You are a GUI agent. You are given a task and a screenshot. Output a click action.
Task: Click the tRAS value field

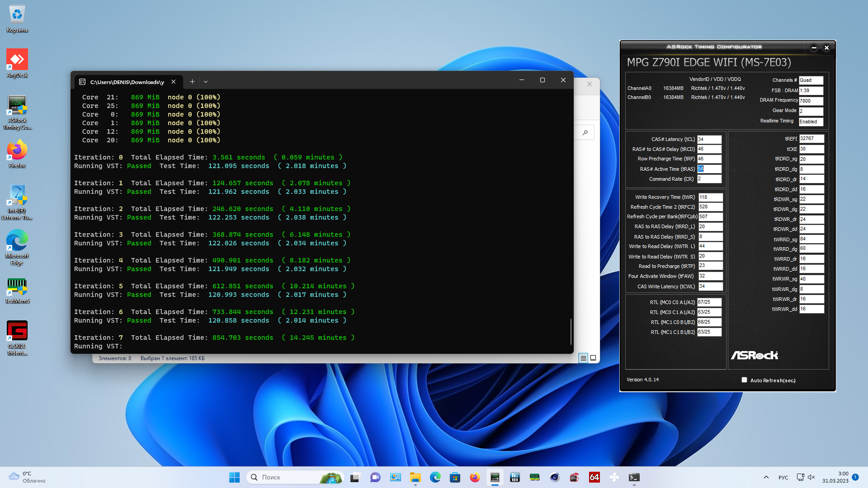709,169
